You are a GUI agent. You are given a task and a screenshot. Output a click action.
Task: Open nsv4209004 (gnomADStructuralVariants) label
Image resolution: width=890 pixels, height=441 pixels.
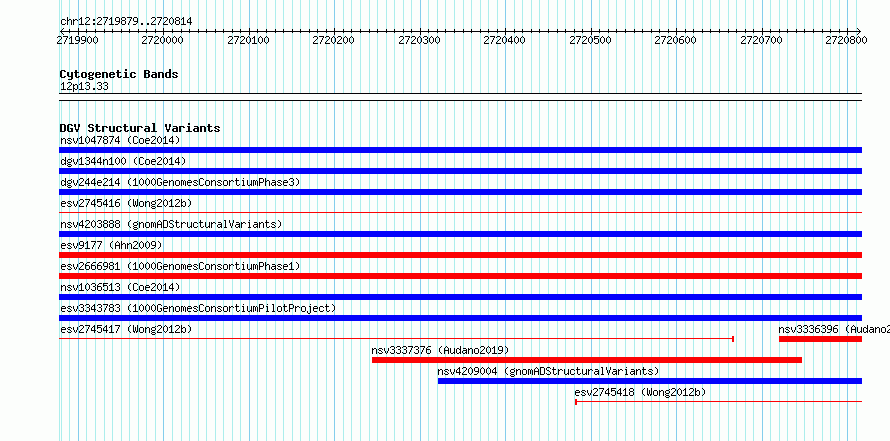[548, 371]
